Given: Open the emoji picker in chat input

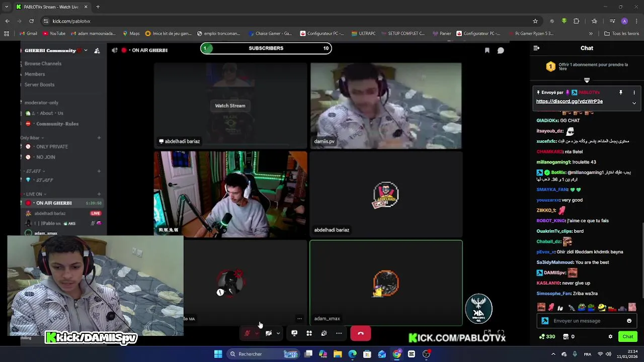Looking at the screenshot, I should 629,321.
